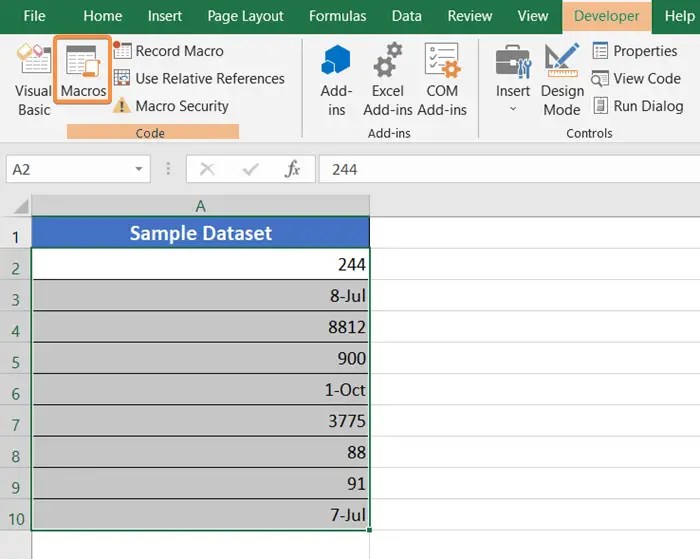The height and width of the screenshot is (559, 700).
Task: Switch to the Home tab
Action: (x=103, y=16)
